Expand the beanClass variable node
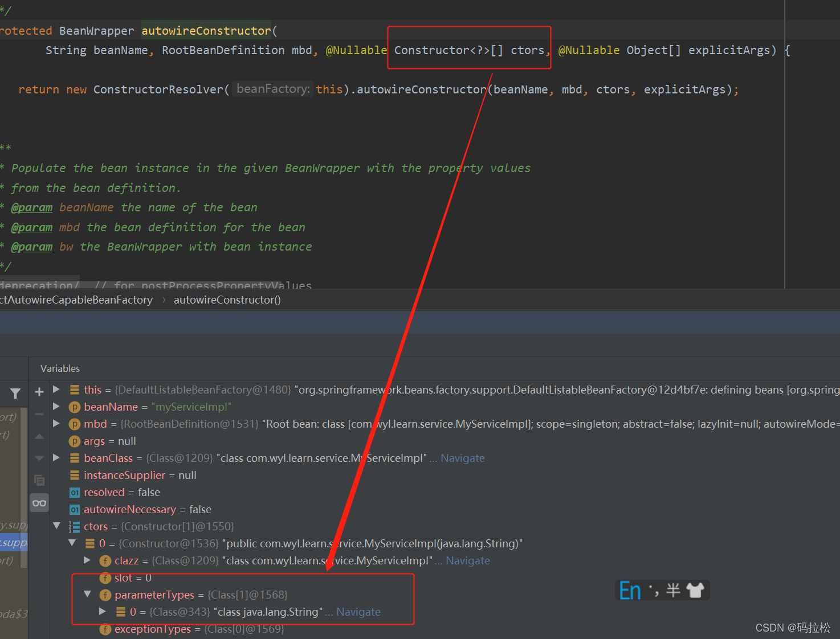 56,458
